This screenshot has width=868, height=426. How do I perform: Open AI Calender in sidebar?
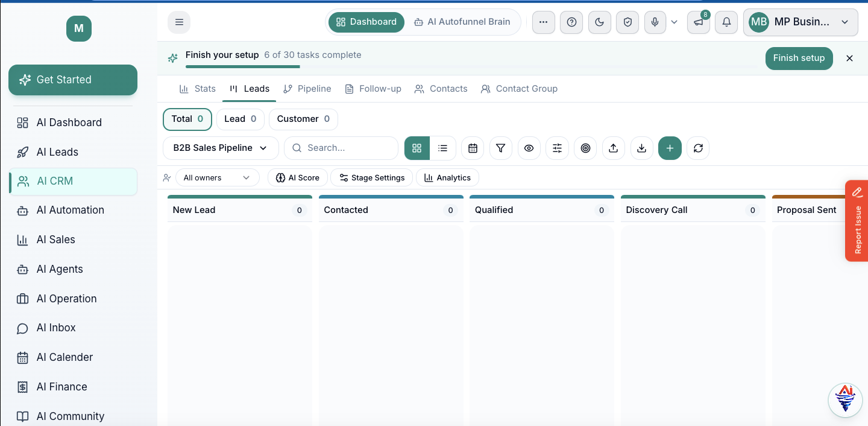[73, 357]
